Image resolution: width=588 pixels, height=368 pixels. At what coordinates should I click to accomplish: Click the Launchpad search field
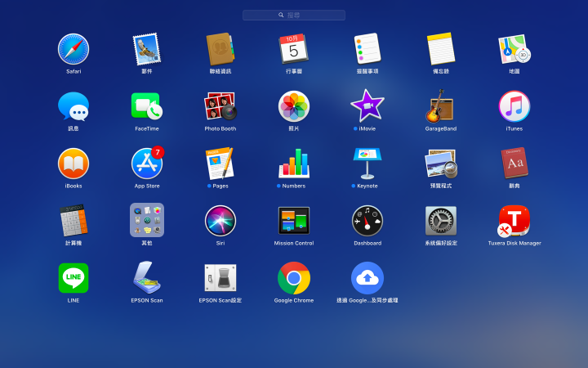[294, 15]
